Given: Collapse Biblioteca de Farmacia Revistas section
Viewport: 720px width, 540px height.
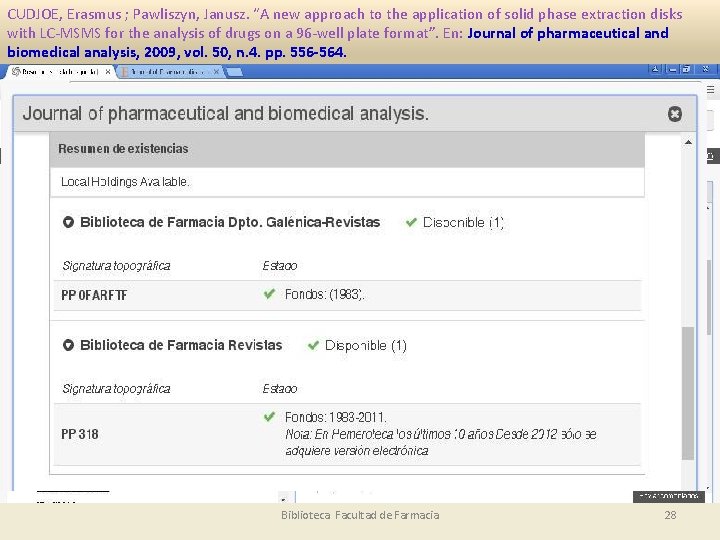Looking at the screenshot, I should (68, 345).
